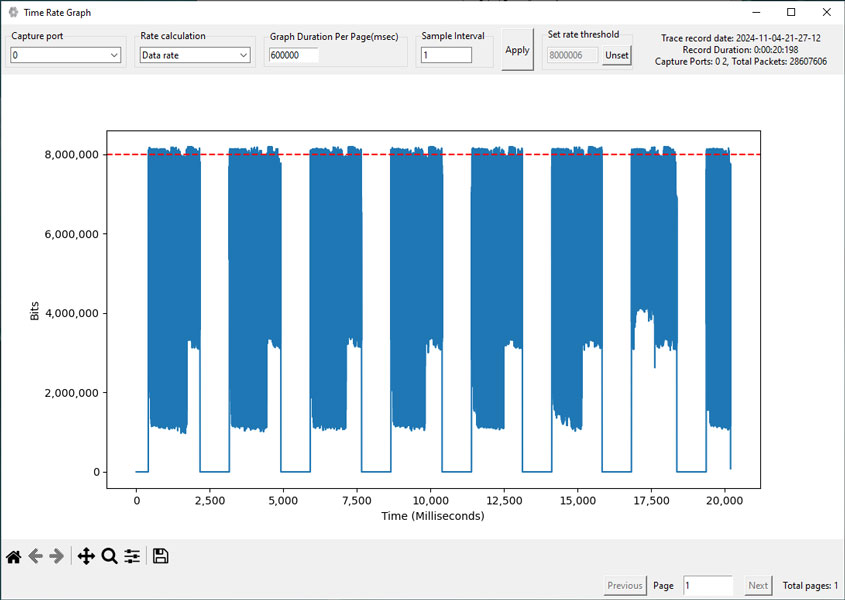Click the Home reset view icon

(x=14, y=556)
